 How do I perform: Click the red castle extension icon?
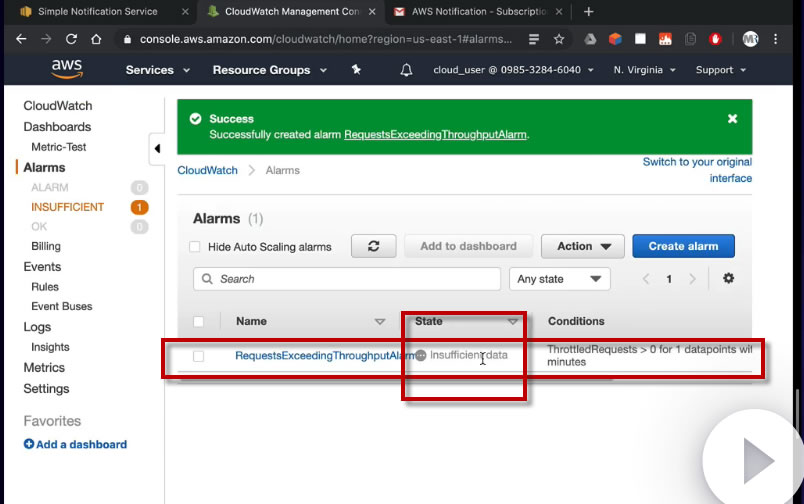665,39
